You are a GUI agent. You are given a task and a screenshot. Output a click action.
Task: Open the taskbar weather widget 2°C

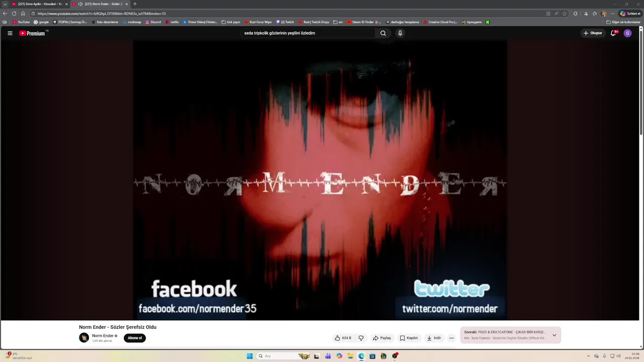tap(18, 356)
